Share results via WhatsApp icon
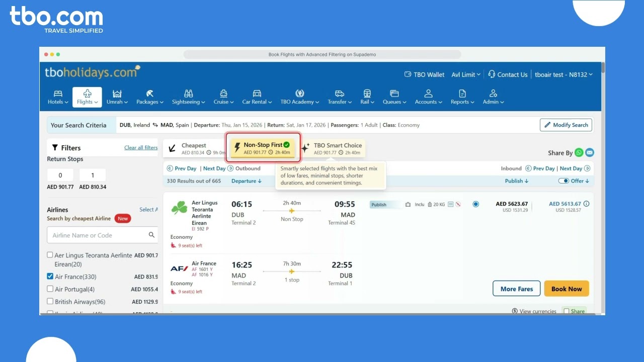 [579, 152]
